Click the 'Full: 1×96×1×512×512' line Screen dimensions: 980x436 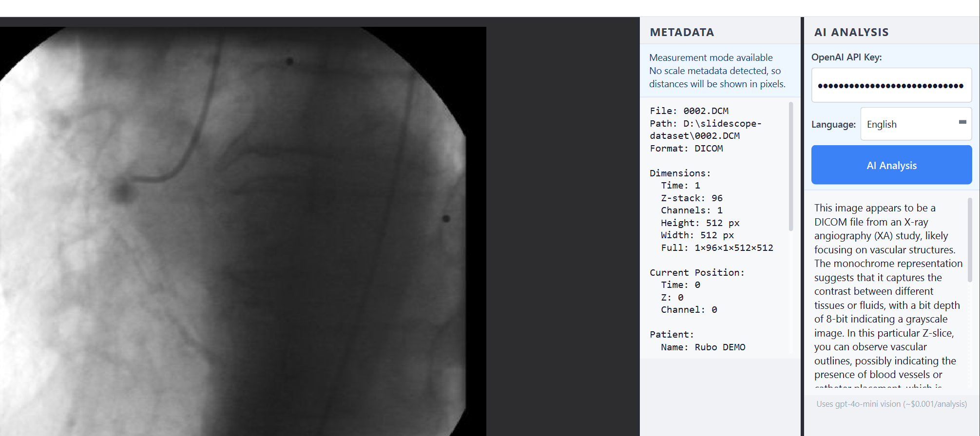click(717, 247)
